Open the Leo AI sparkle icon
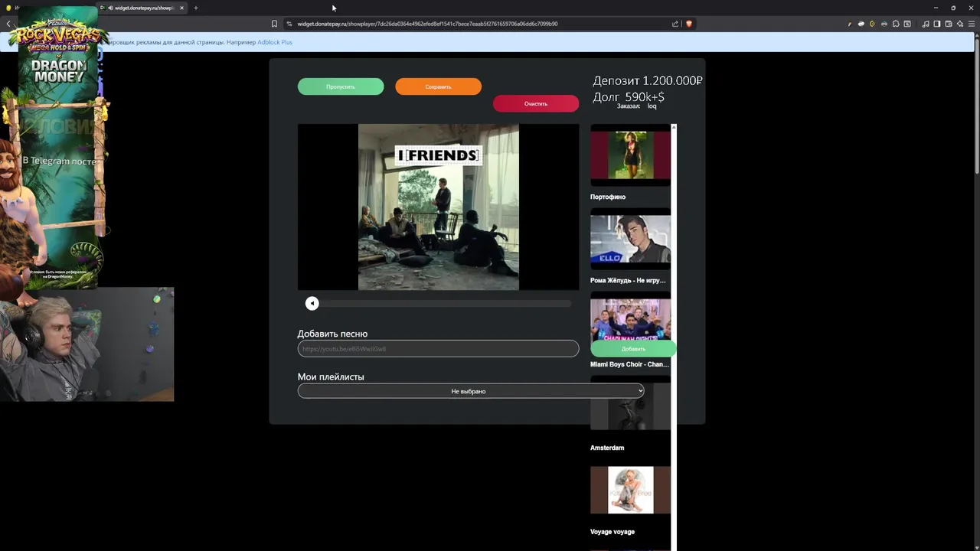The height and width of the screenshot is (551, 980). click(960, 24)
